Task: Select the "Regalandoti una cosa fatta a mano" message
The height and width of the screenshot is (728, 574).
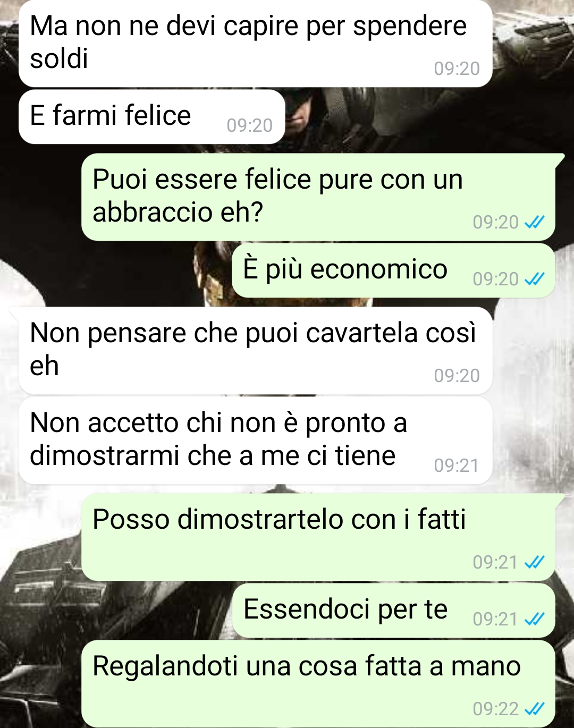Action: pos(318,684)
